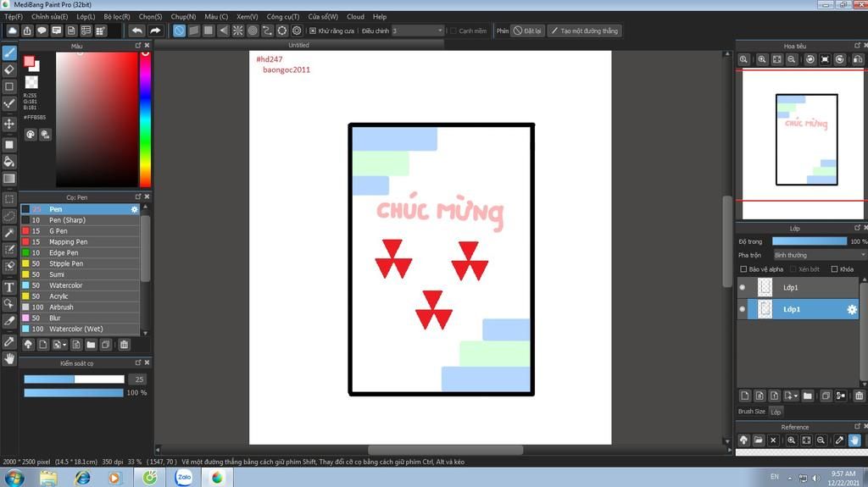This screenshot has height=487, width=868.
Task: Open settings gear of the Pen brush
Action: point(134,209)
